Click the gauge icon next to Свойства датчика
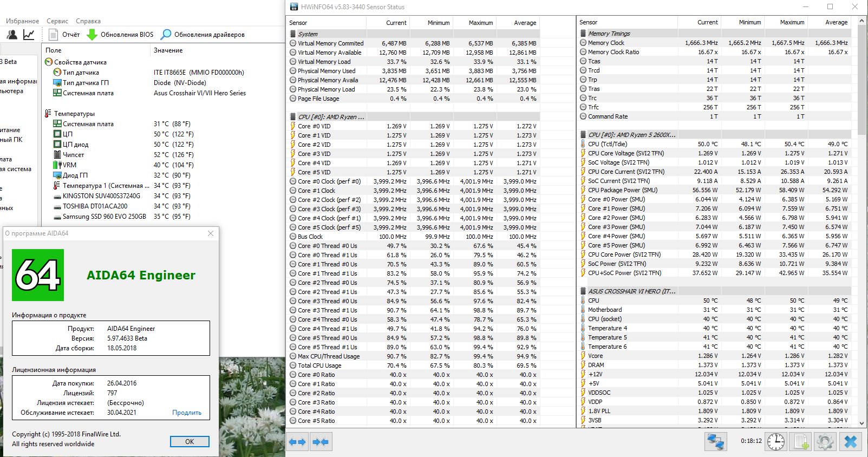Screen dimensions: 868x457 [x=49, y=62]
